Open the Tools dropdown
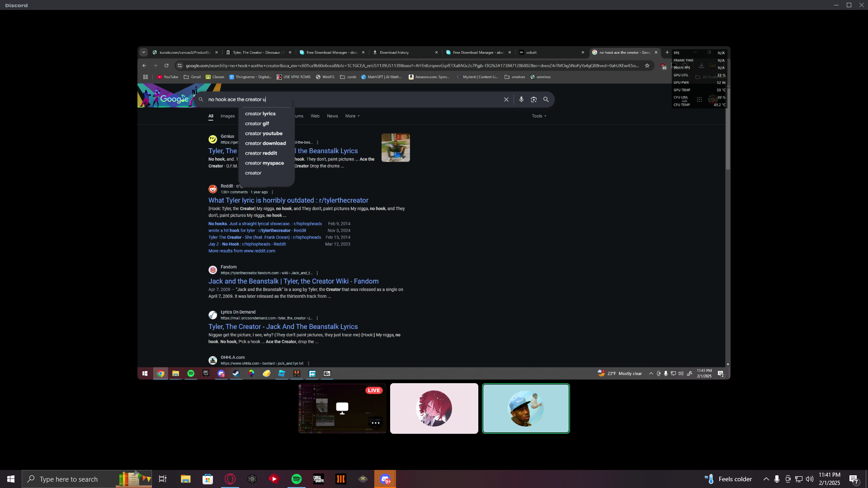The width and height of the screenshot is (868, 488). click(x=539, y=116)
